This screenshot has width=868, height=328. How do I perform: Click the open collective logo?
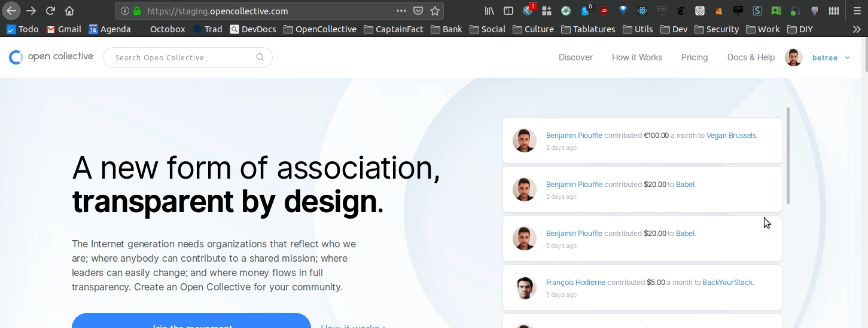coord(51,57)
